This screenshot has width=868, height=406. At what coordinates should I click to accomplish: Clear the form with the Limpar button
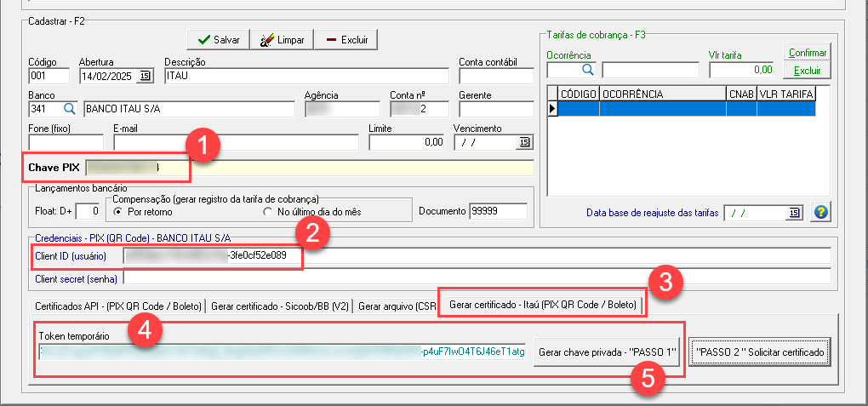pyautogui.click(x=282, y=40)
